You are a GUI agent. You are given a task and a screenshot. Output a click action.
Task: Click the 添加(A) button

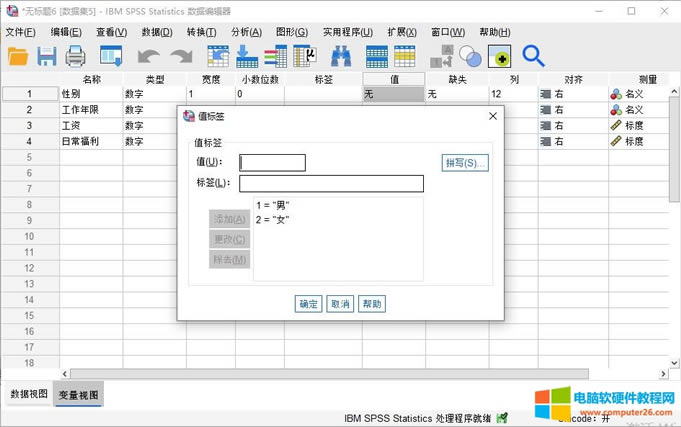pyautogui.click(x=229, y=219)
